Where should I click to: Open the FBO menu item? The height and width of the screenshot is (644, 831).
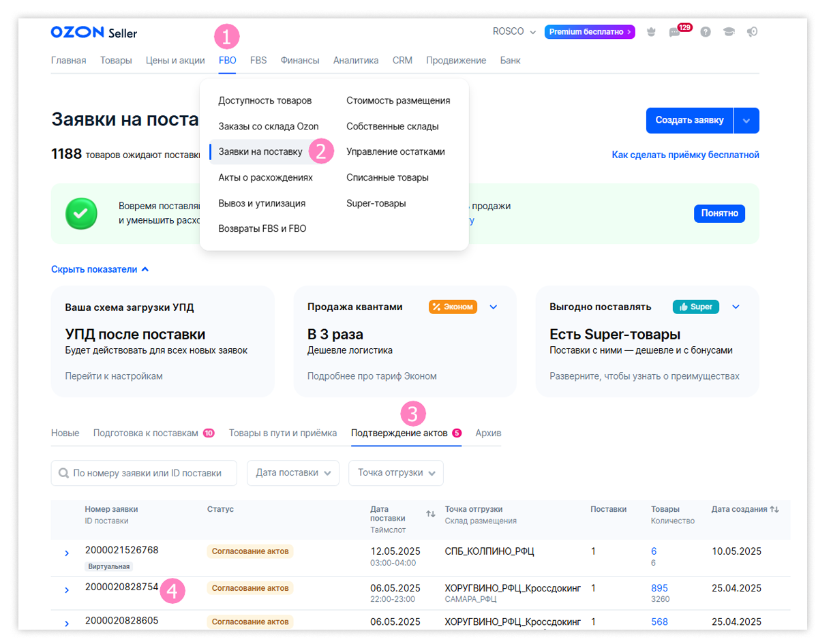tap(228, 60)
